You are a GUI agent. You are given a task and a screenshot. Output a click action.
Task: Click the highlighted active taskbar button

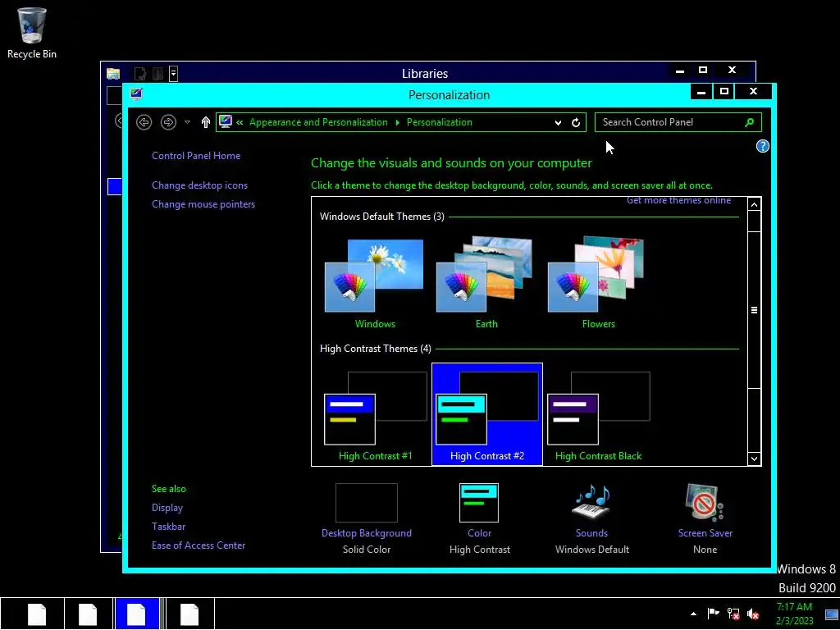click(137, 614)
